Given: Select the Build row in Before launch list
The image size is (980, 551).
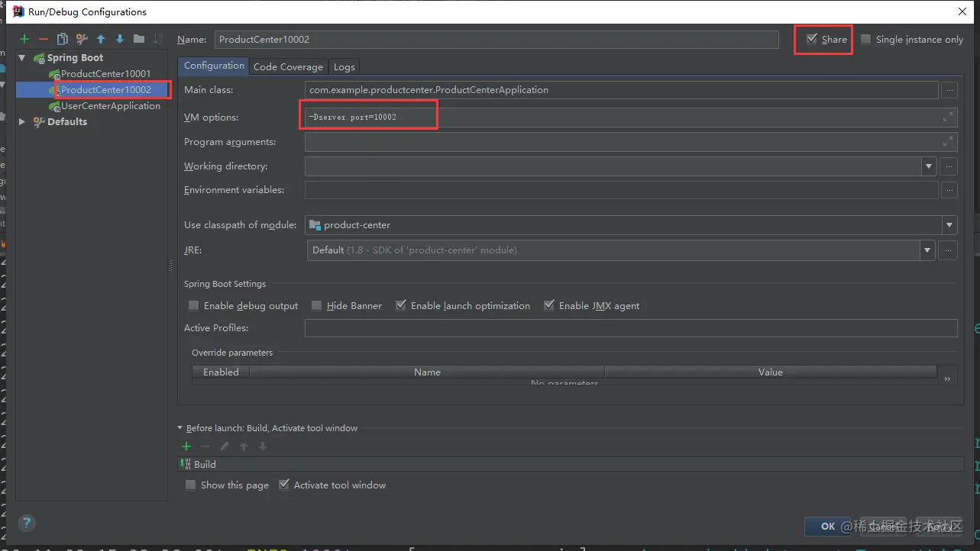Looking at the screenshot, I should point(571,464).
